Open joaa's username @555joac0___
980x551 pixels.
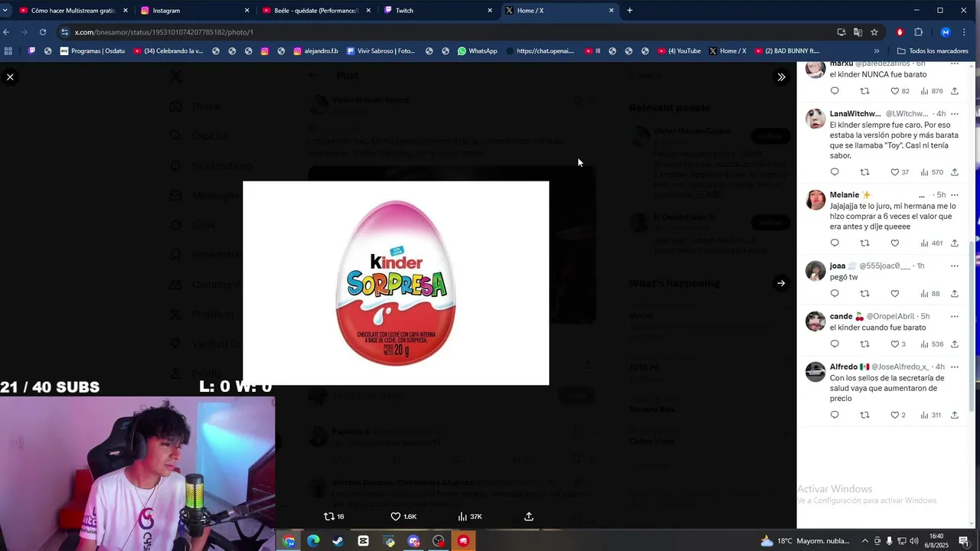[885, 266]
